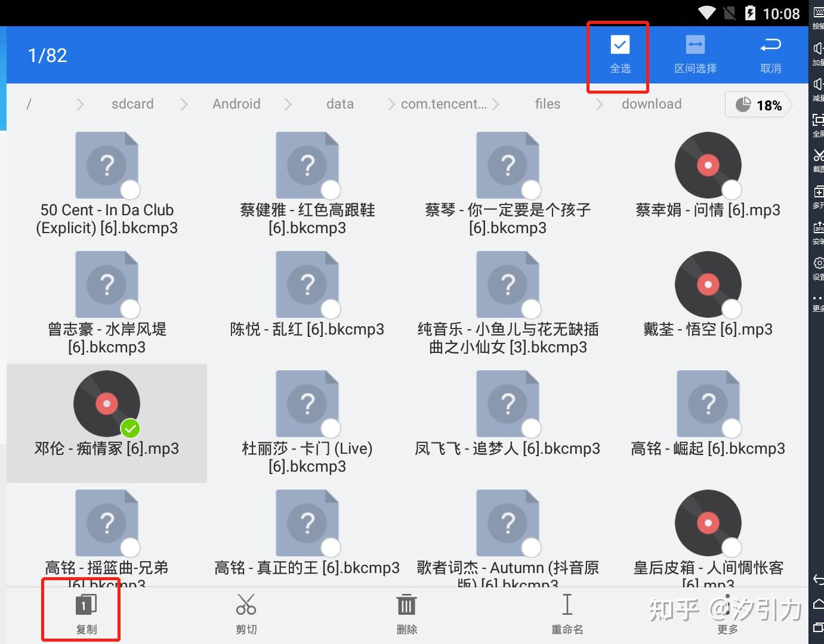The width and height of the screenshot is (824, 644).
Task: Tap the 全选 select-all icon
Action: click(620, 45)
